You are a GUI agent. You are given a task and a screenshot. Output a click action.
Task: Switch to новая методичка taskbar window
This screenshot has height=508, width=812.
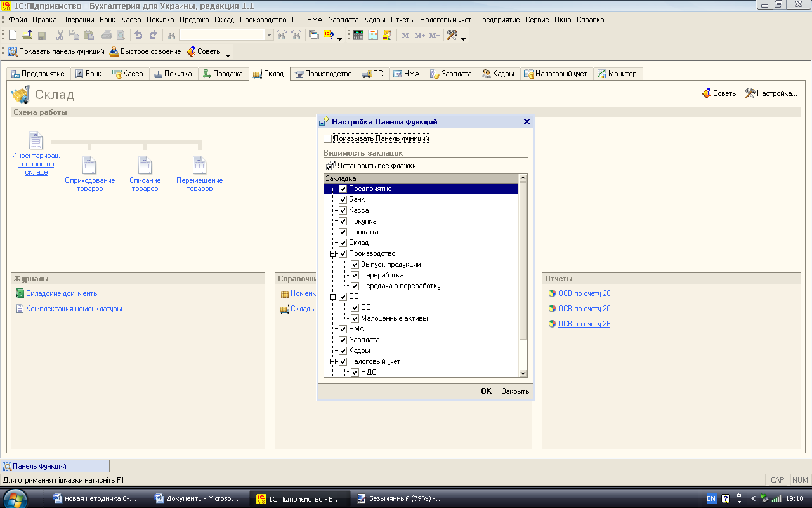[x=95, y=499]
